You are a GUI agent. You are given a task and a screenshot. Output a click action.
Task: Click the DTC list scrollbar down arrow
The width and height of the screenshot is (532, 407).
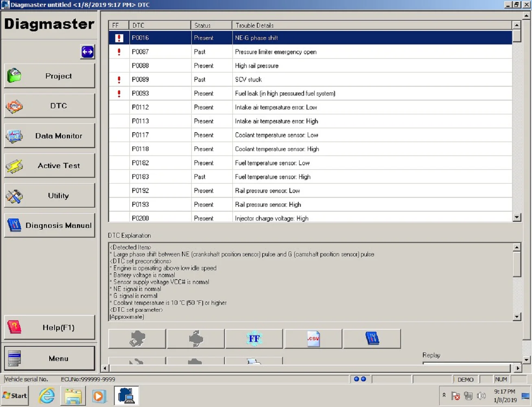point(517,217)
